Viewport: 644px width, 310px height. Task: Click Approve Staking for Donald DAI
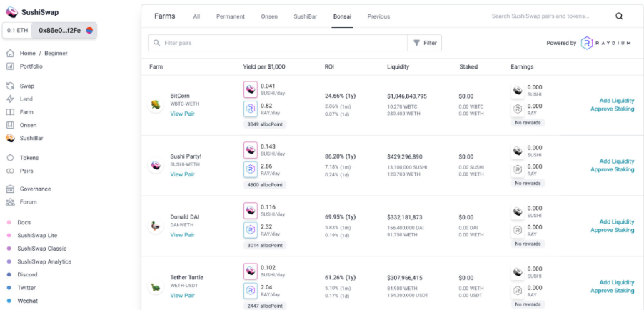click(613, 230)
